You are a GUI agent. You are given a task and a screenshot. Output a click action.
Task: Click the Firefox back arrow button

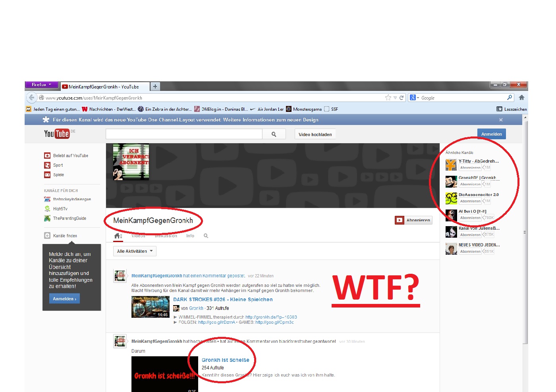[32, 98]
